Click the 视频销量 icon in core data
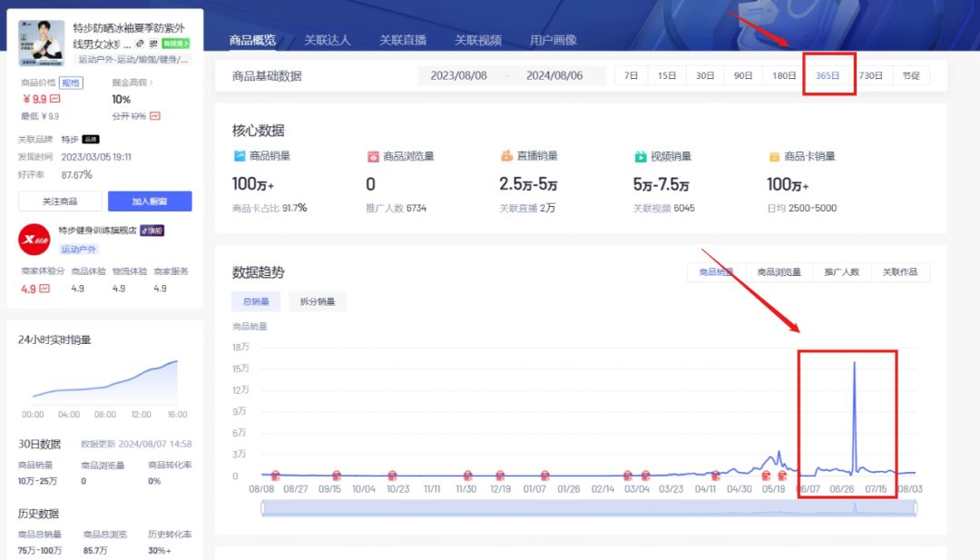Screen dimensions: 980x560 (x=641, y=156)
